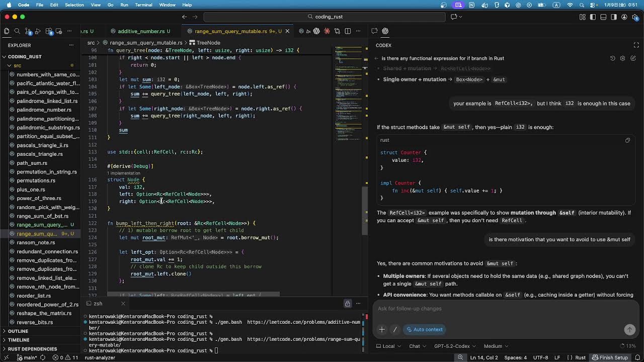Image resolution: width=644 pixels, height=362 pixels.
Task: Open the Source Control view icon
Action: 28,31
